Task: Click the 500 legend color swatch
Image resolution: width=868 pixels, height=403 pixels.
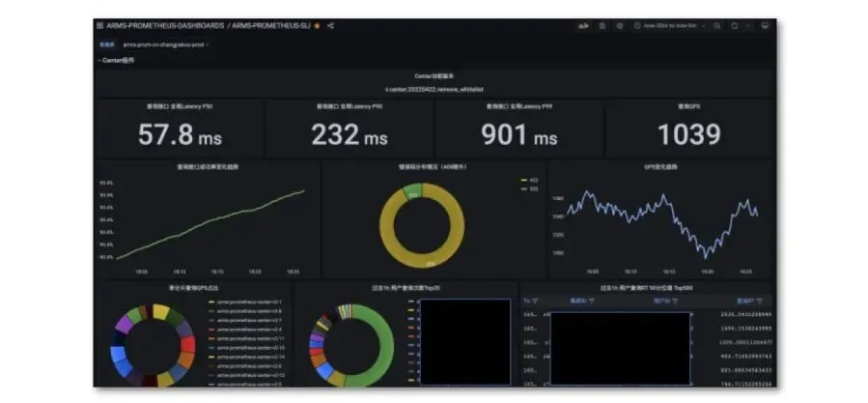Action: [523, 189]
